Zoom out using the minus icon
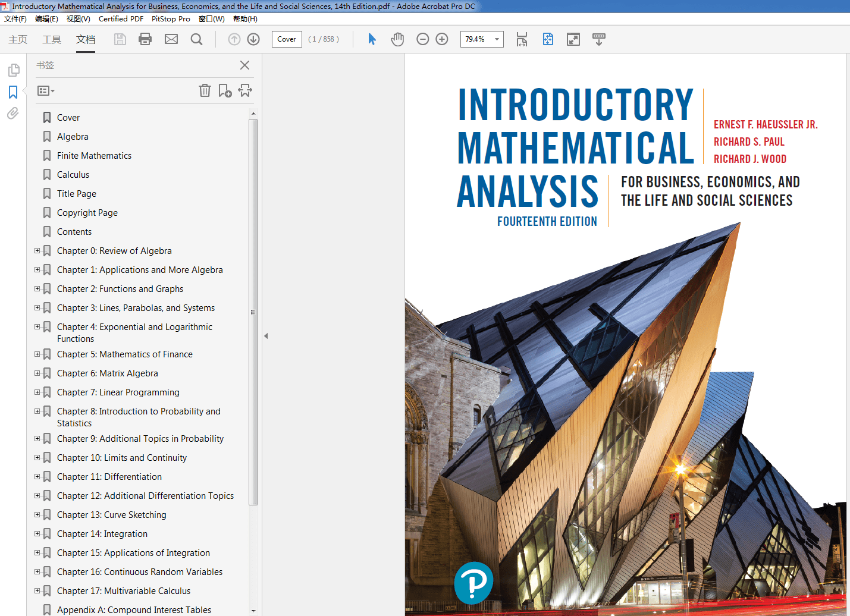This screenshot has height=616, width=850. [422, 39]
